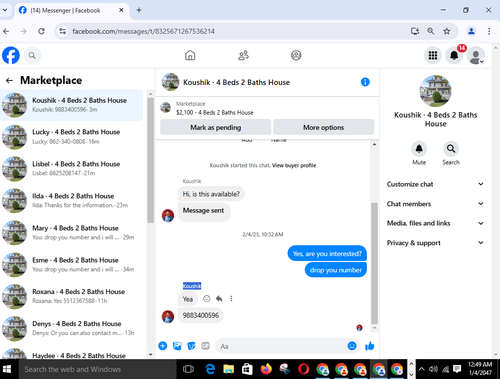Send a thumbs up like

click(x=369, y=346)
